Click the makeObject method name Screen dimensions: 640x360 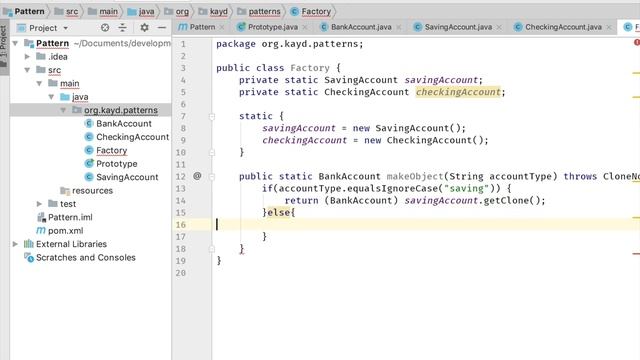click(x=415, y=176)
